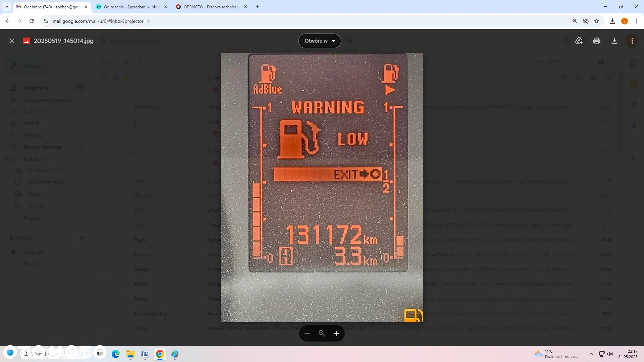Show hidden system tray icons
644x362 pixels.
[591, 354]
